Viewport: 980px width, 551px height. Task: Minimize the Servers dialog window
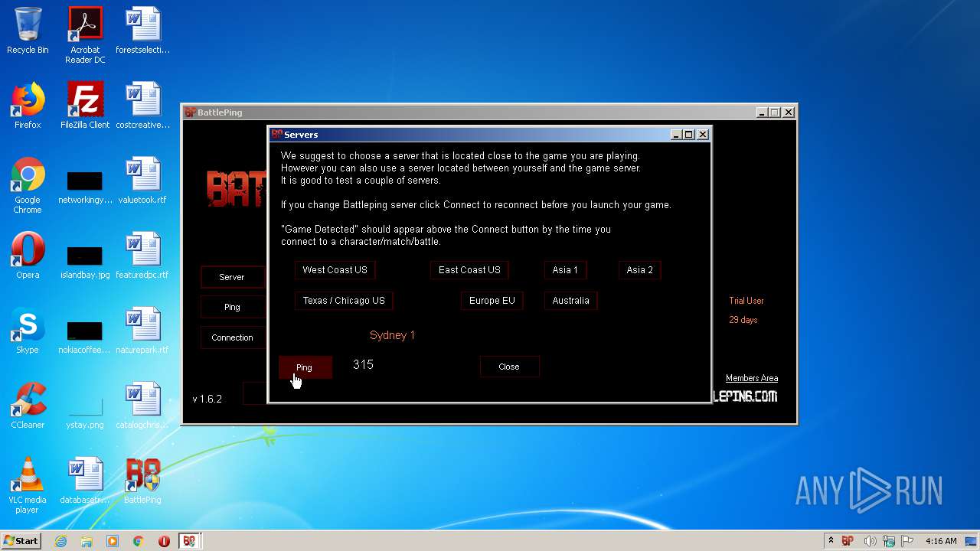[676, 135]
